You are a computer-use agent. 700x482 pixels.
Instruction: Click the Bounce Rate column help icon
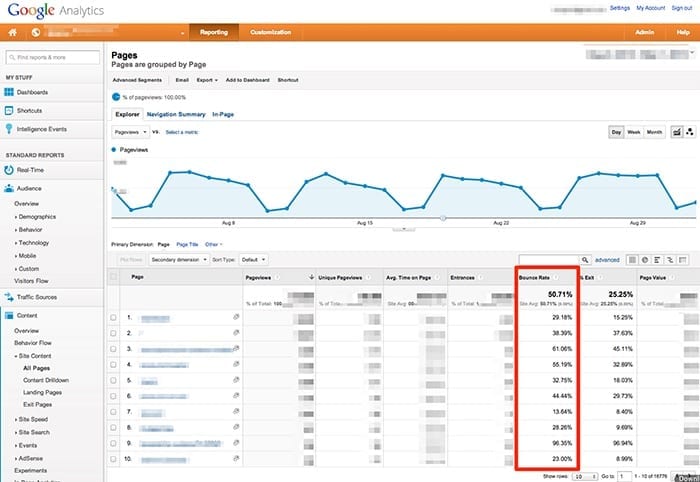tap(556, 278)
